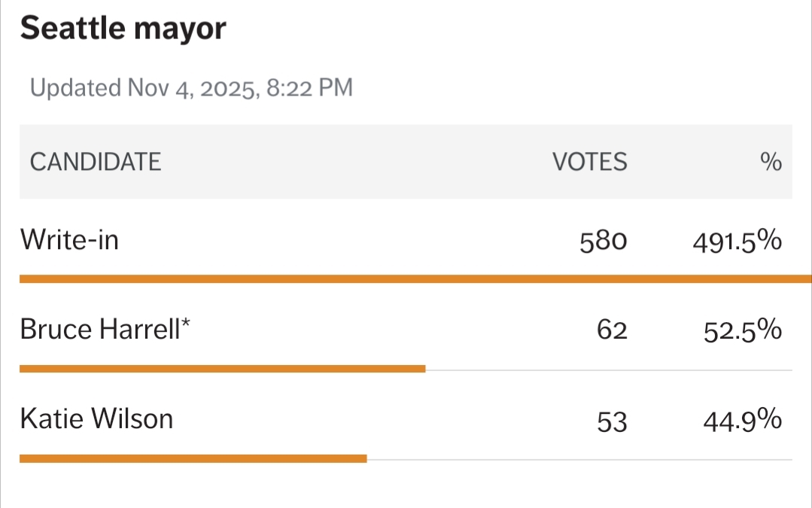Click the incumbent asterisk beside Bruce Harrell
Screen dimensions: 812x508
[185, 326]
